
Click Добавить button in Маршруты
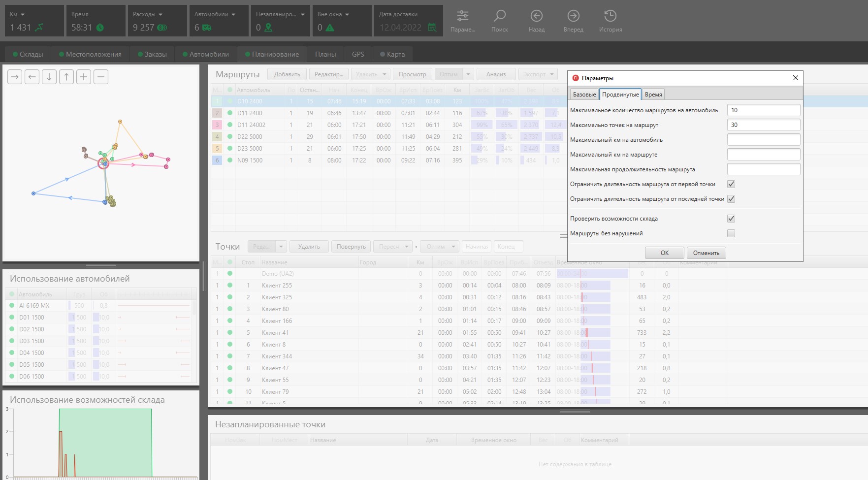point(287,74)
